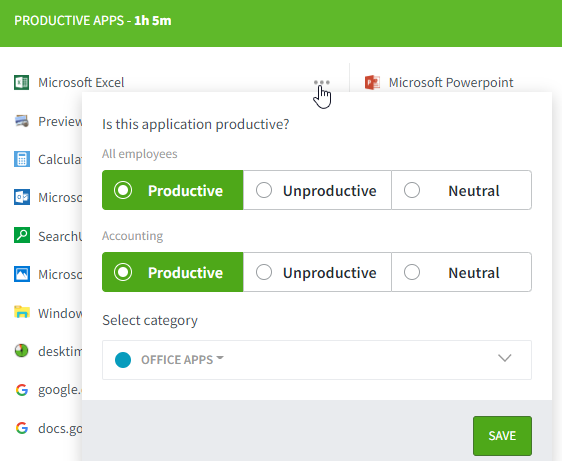Click the green SearchUI magnifier icon
The height and width of the screenshot is (461, 562).
[x=22, y=236]
